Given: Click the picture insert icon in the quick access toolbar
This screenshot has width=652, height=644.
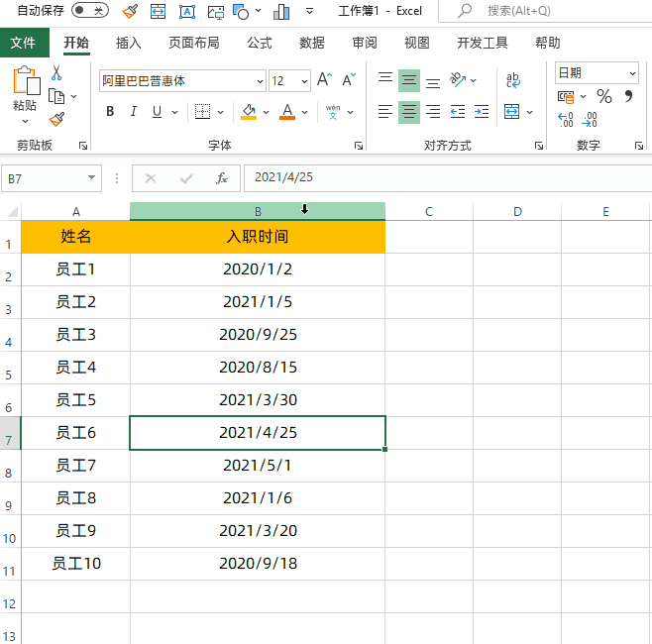Looking at the screenshot, I should (x=216, y=12).
